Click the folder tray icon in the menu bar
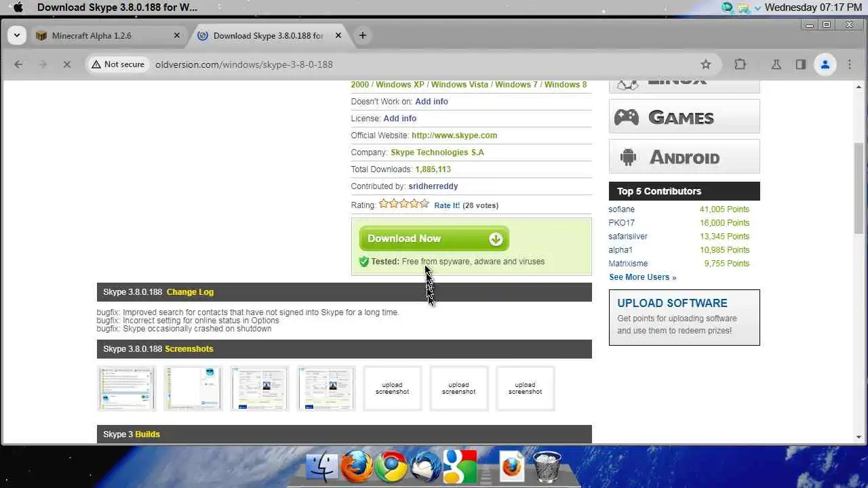 point(744,7)
